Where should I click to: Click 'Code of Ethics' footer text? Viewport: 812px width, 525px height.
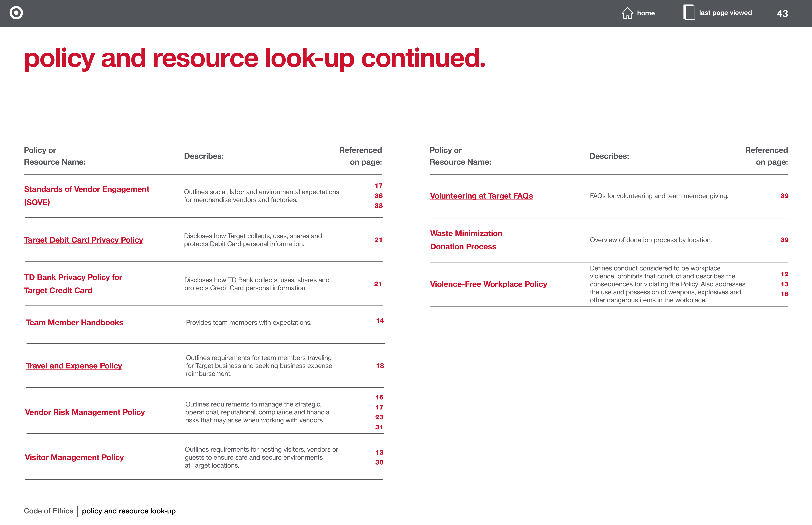[48, 511]
